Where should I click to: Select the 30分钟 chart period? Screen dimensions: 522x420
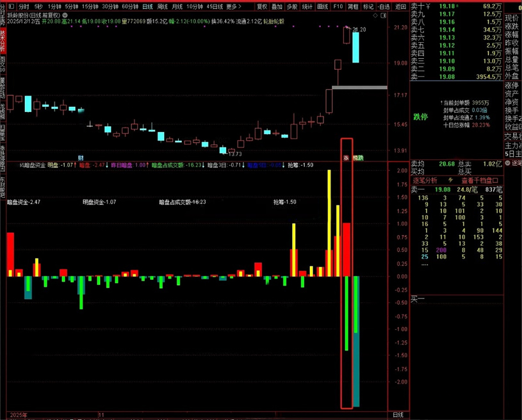point(110,6)
